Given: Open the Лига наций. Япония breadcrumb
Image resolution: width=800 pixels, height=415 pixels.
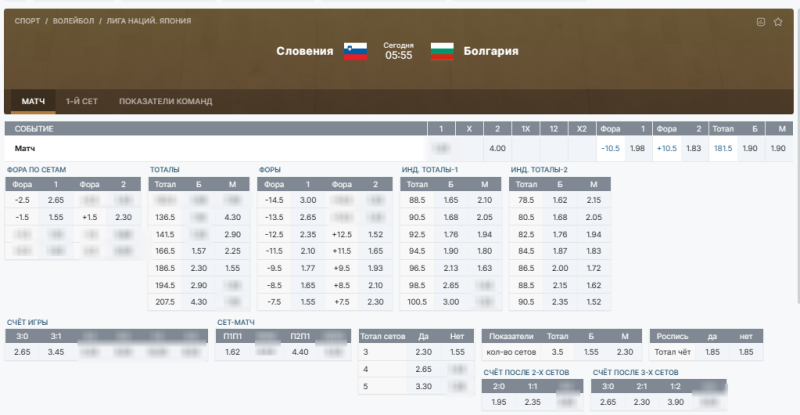Looking at the screenshot, I should (149, 21).
